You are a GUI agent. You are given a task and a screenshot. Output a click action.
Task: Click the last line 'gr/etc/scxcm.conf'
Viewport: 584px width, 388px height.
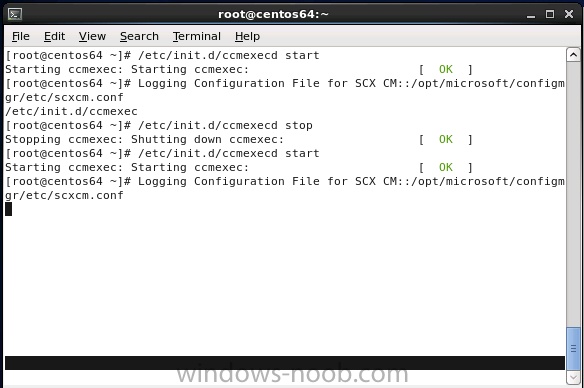64,195
